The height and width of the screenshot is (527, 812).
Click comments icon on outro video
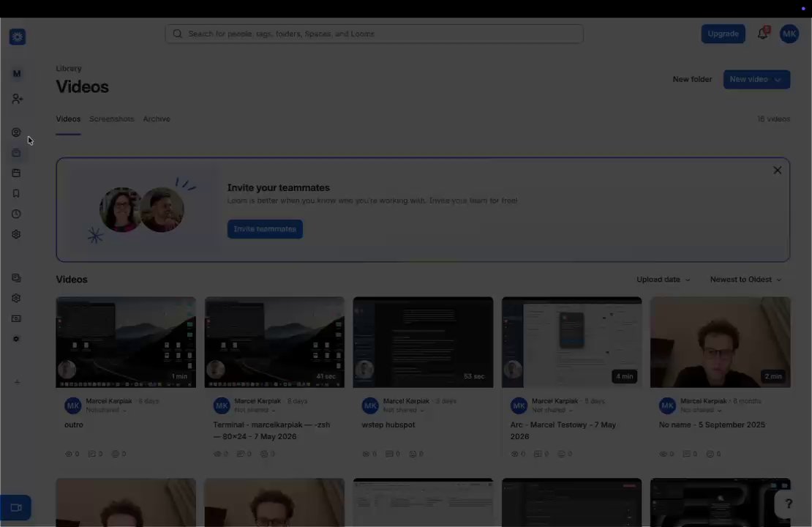pyautogui.click(x=91, y=454)
